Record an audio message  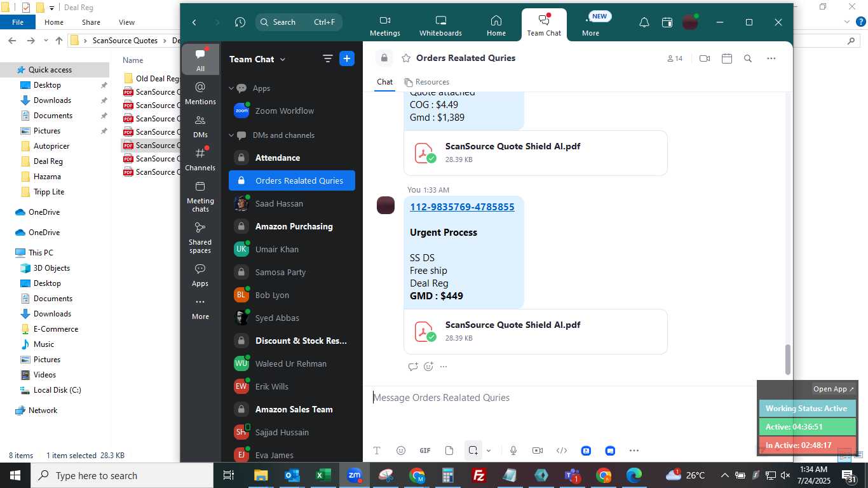(x=513, y=451)
